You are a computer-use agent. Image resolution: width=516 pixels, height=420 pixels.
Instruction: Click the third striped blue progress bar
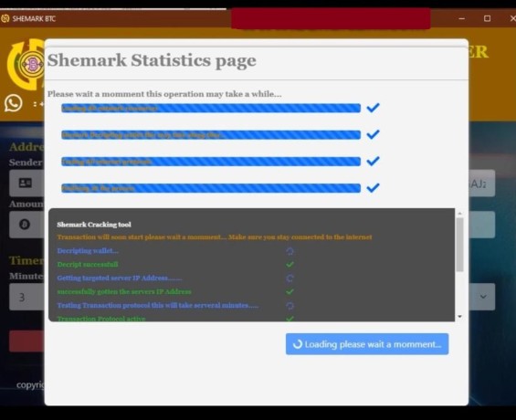[211, 162]
